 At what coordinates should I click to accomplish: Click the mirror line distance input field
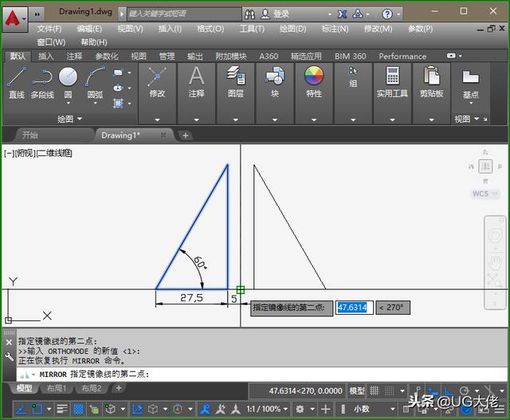[x=351, y=307]
